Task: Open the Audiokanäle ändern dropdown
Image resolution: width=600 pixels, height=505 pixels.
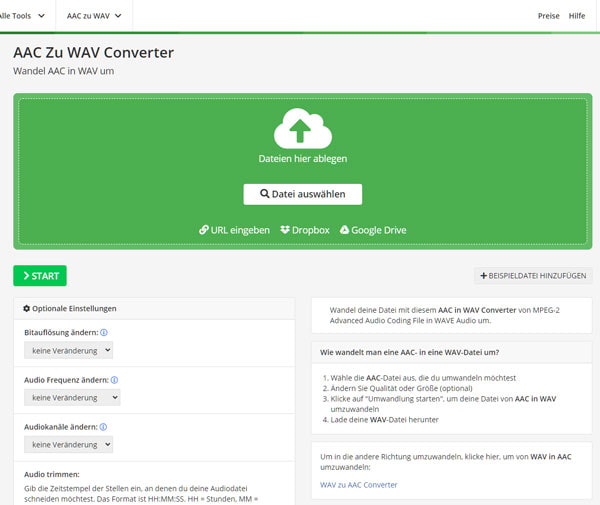Action: coord(68,444)
